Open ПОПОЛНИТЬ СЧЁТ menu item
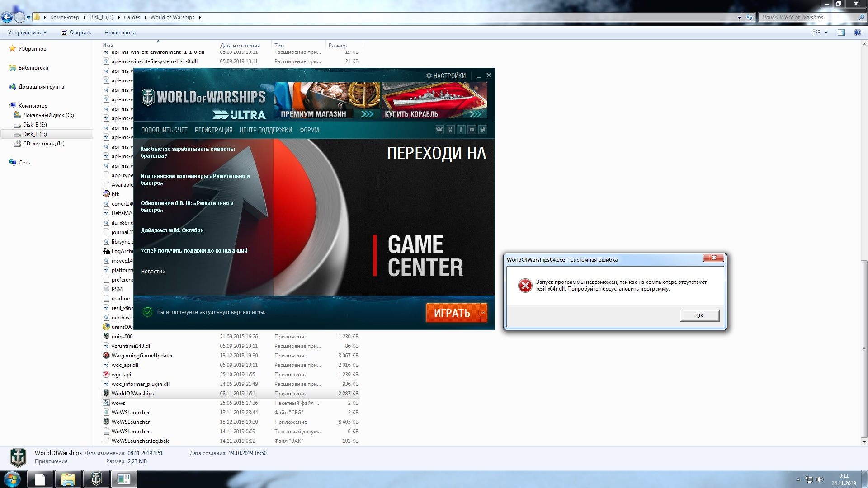The height and width of the screenshot is (488, 868). (164, 130)
